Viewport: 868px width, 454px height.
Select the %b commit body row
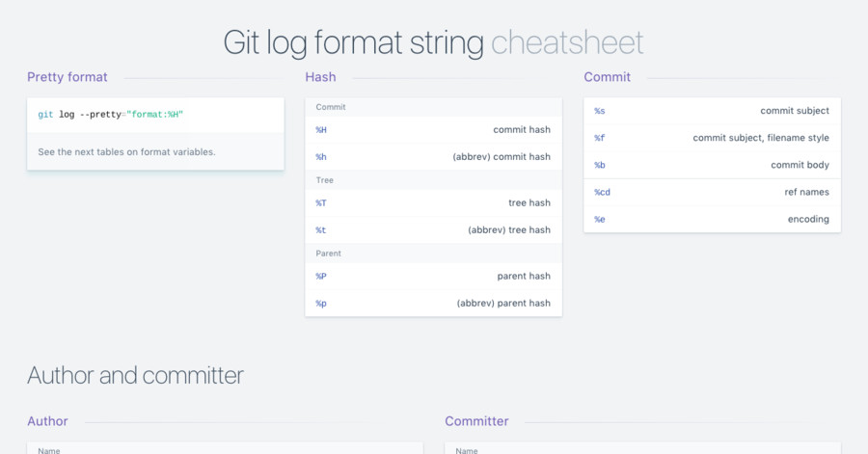[712, 165]
